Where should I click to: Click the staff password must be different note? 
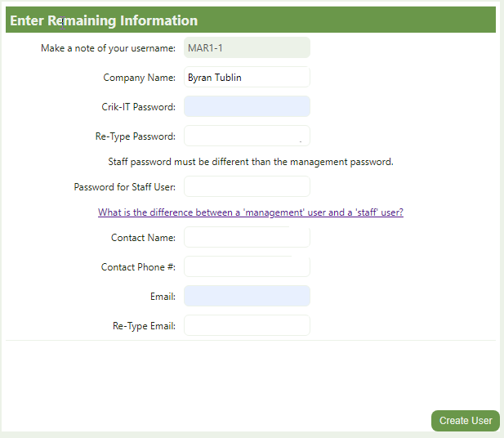pyautogui.click(x=251, y=162)
